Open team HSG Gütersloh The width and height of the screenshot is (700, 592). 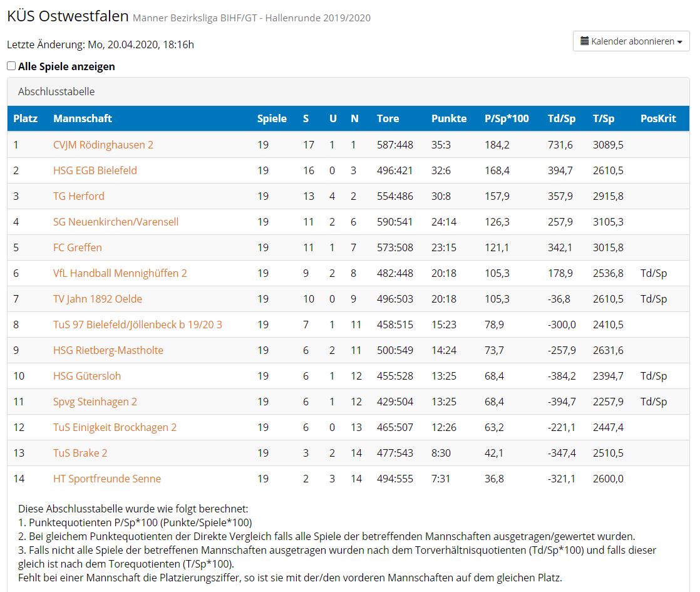[87, 376]
